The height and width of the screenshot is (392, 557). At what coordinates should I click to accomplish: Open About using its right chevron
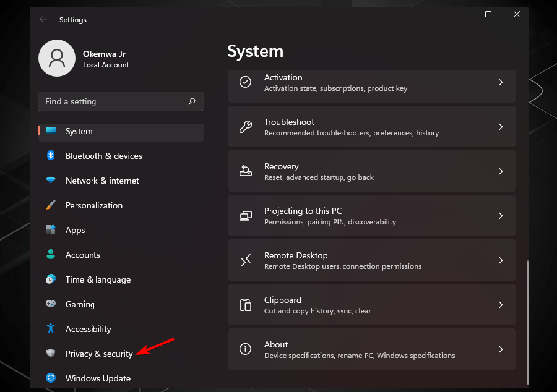(x=501, y=349)
